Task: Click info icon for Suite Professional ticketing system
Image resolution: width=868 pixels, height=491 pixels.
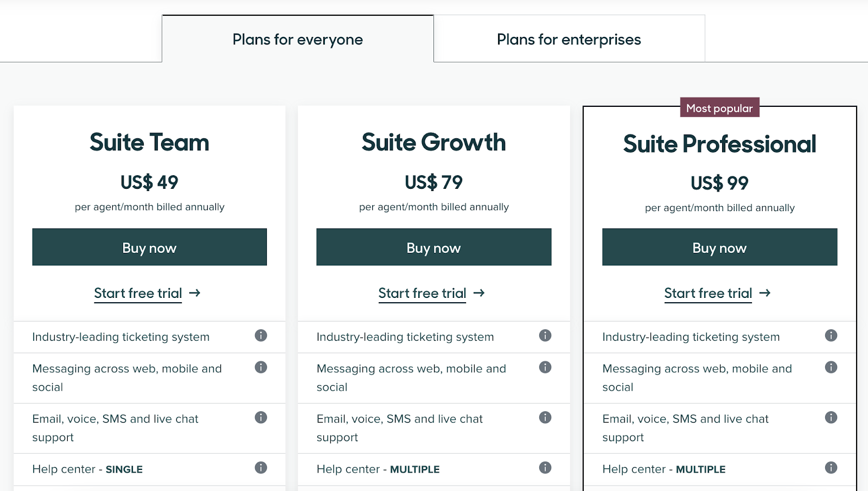Action: 831,335
